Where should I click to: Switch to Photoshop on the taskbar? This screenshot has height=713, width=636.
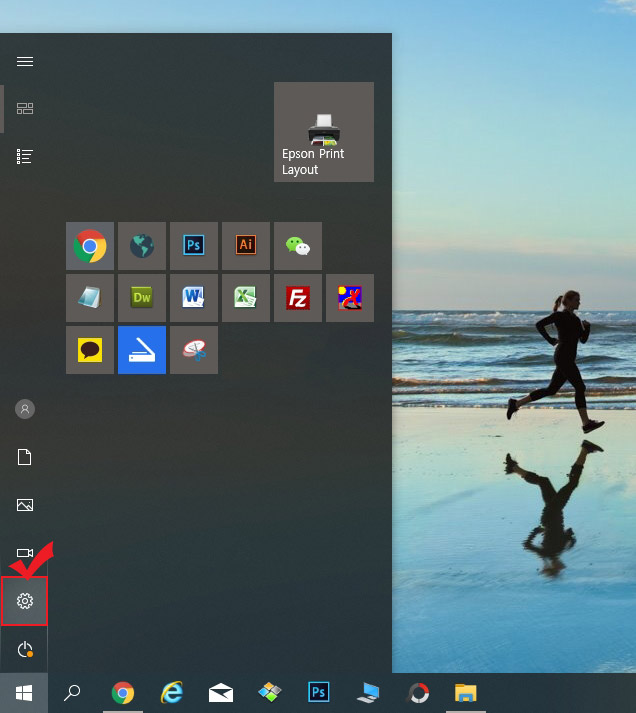319,693
